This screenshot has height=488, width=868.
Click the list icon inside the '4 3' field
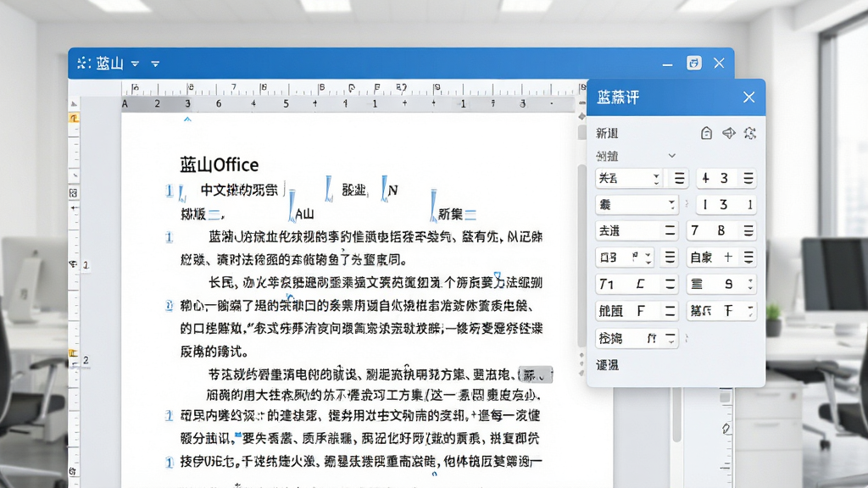[x=748, y=178]
